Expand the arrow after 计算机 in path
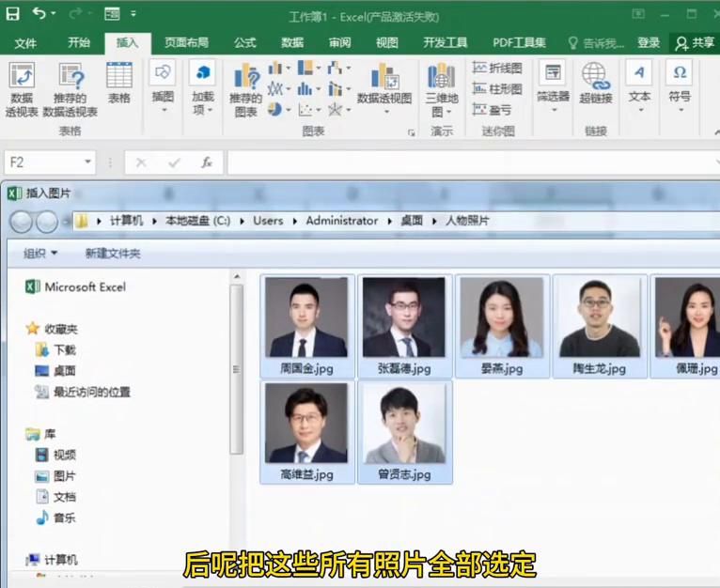720x588 pixels. (155, 222)
